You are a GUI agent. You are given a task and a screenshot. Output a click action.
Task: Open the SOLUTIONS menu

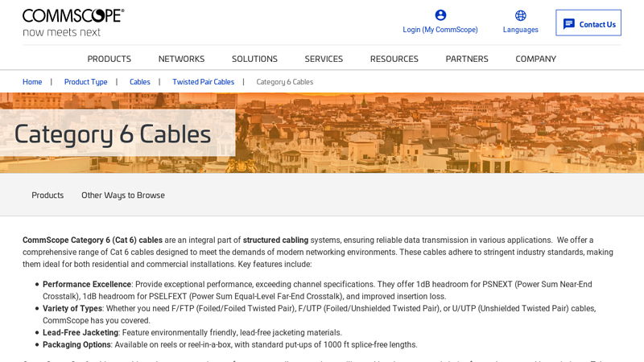tap(254, 59)
